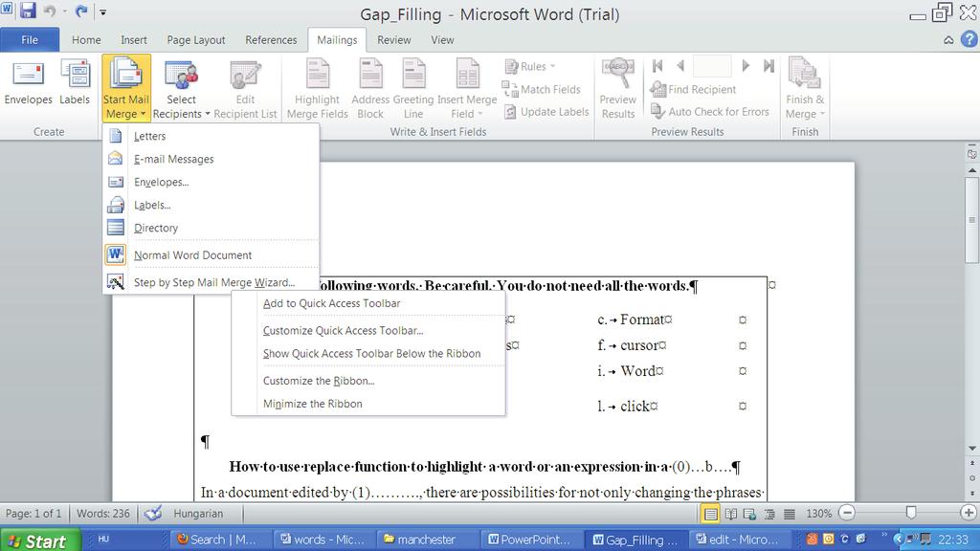Screen dimensions: 980x551
Task: Switch to Draft view
Action: pyautogui.click(x=790, y=514)
